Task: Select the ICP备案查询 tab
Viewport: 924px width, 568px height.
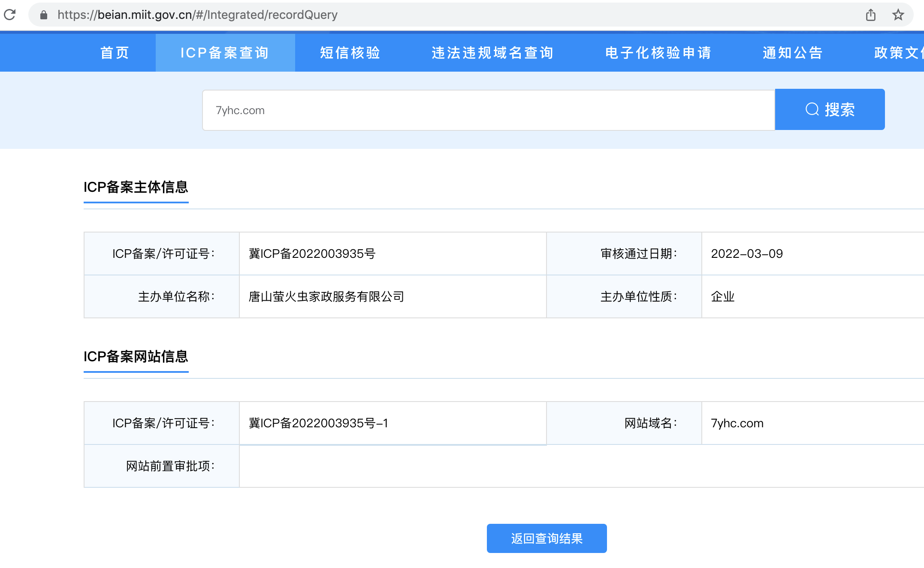Action: click(x=225, y=53)
